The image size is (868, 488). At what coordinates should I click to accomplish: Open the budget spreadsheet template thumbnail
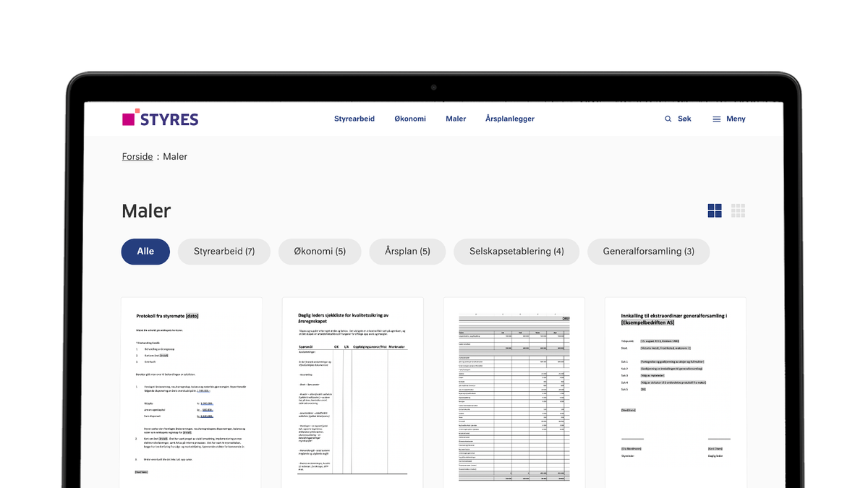pos(514,393)
